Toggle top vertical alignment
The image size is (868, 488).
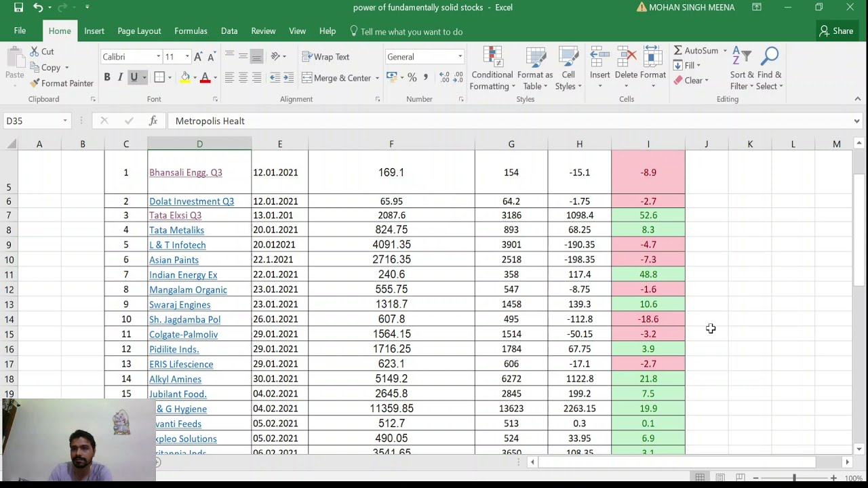click(229, 56)
